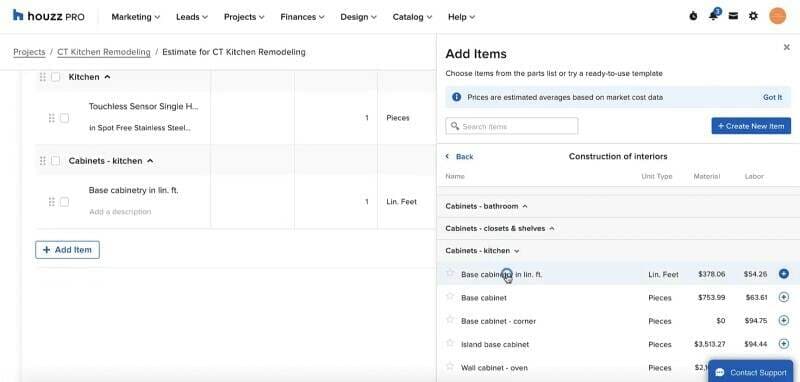Click $753.99 material price

pos(712,297)
